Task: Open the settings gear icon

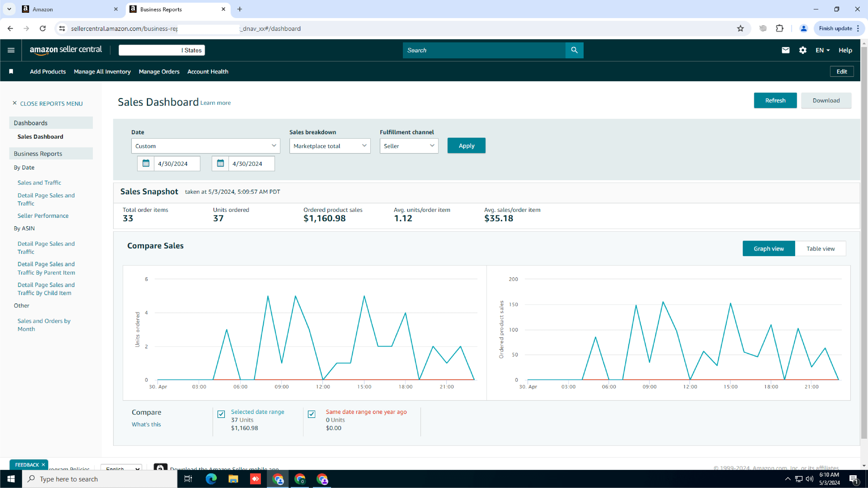Action: click(x=803, y=50)
